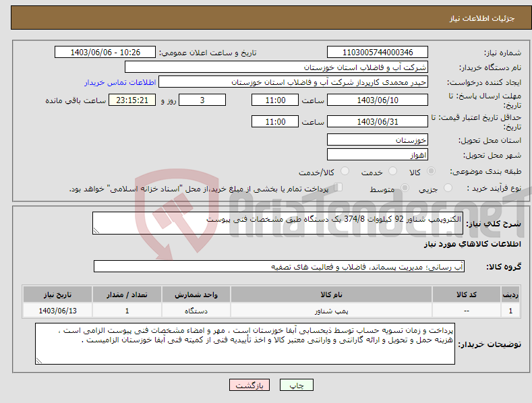
Task: Click the -- code cell of the پمپ شناور row
Action: pos(467,311)
